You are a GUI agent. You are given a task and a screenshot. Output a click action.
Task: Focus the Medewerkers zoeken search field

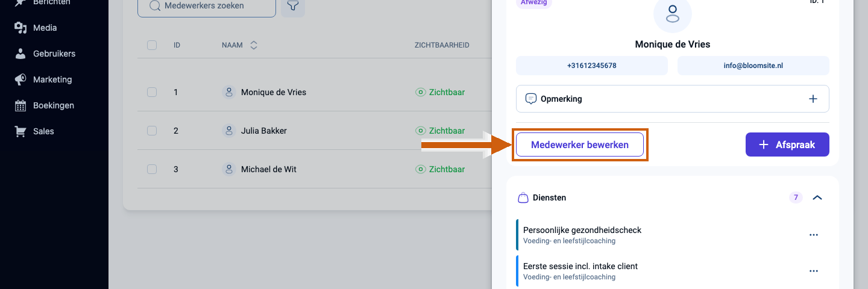click(x=207, y=6)
